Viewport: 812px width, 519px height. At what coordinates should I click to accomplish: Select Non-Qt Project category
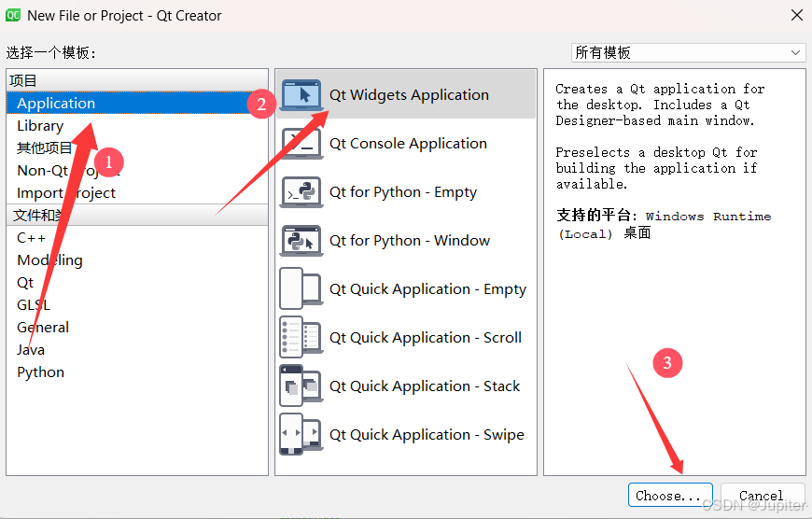click(137, 171)
